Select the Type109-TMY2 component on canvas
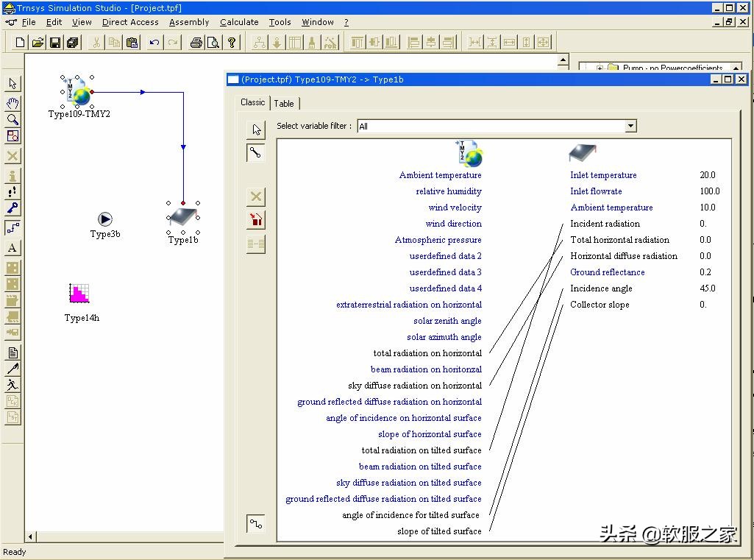 click(x=78, y=91)
